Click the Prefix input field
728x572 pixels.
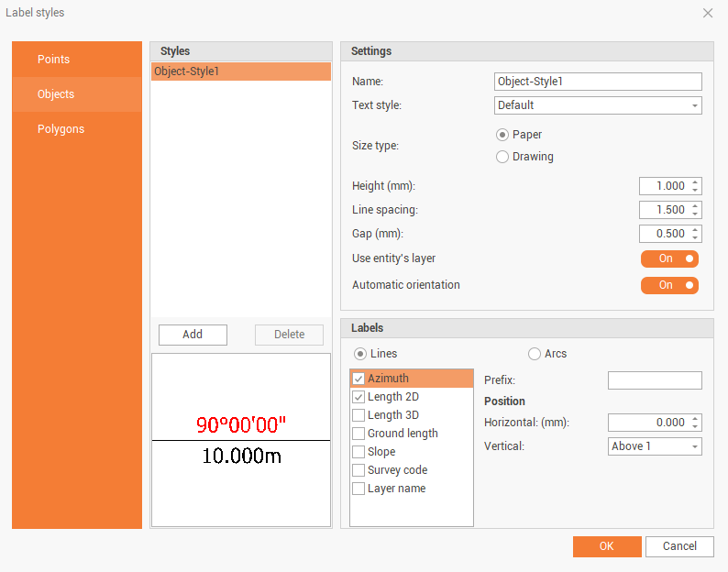(x=655, y=380)
